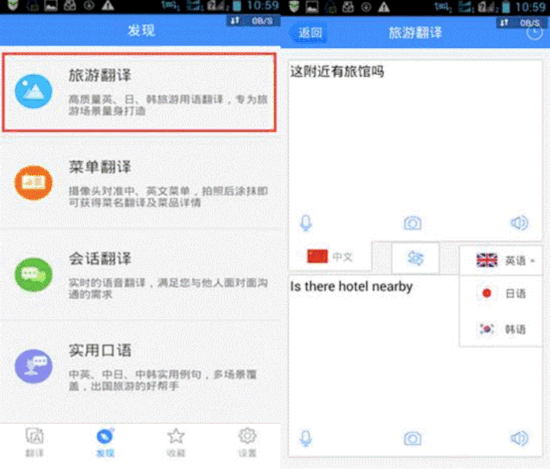Select 韩语 Korean from language list
This screenshot has height=470, width=550.
(501, 329)
